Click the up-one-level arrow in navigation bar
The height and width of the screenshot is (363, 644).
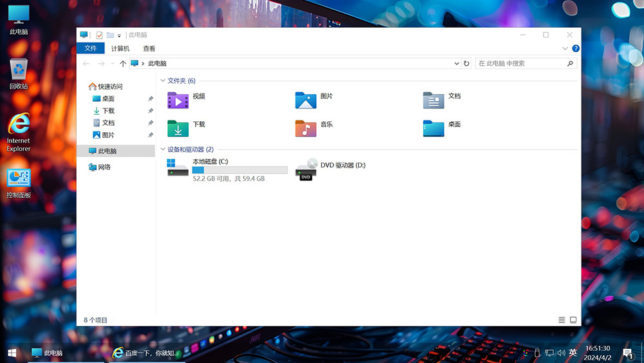123,64
